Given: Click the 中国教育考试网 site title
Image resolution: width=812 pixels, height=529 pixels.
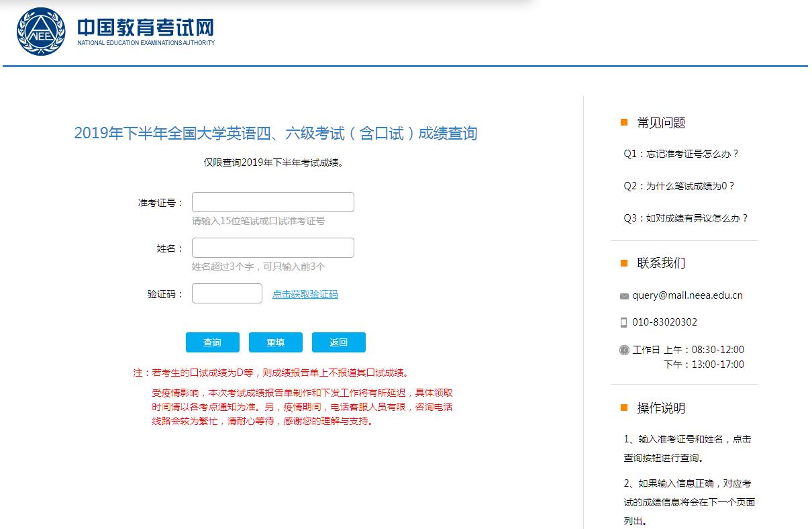Looking at the screenshot, I should pos(146,28).
